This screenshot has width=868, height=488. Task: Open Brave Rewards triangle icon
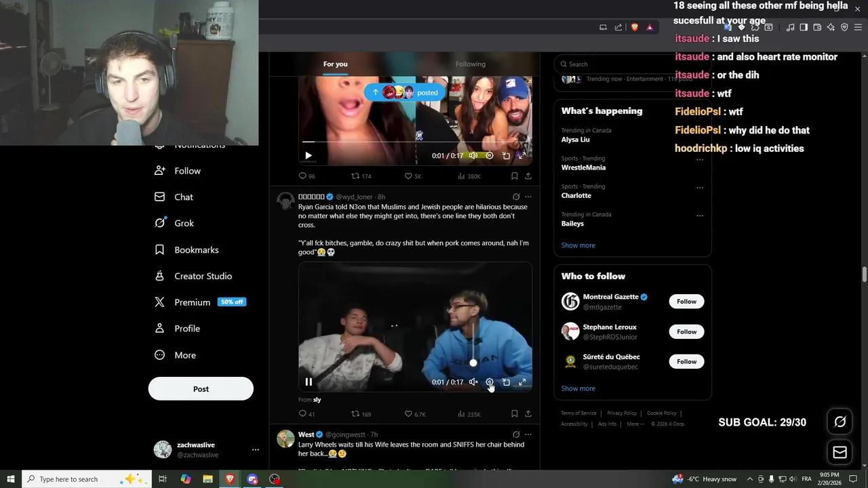[650, 27]
